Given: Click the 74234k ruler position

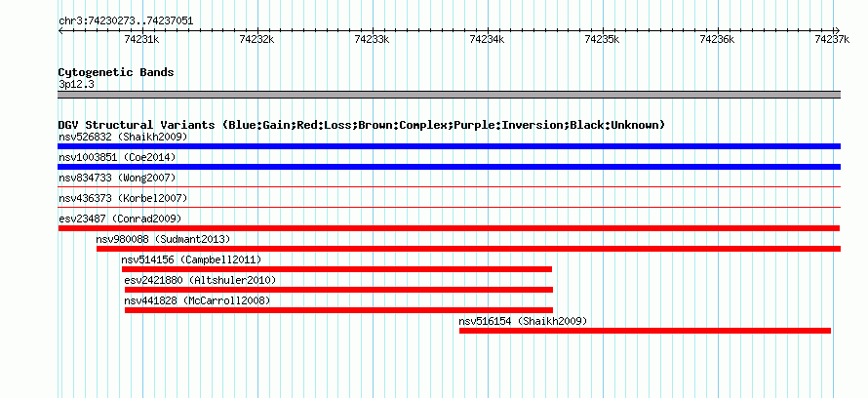Looking at the screenshot, I should (x=487, y=39).
